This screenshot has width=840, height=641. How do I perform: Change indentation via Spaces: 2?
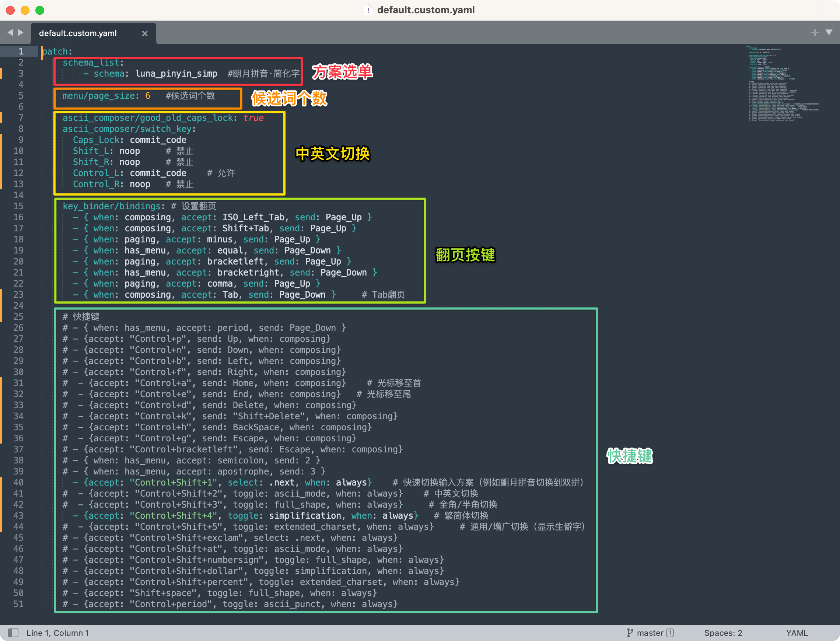[723, 633]
